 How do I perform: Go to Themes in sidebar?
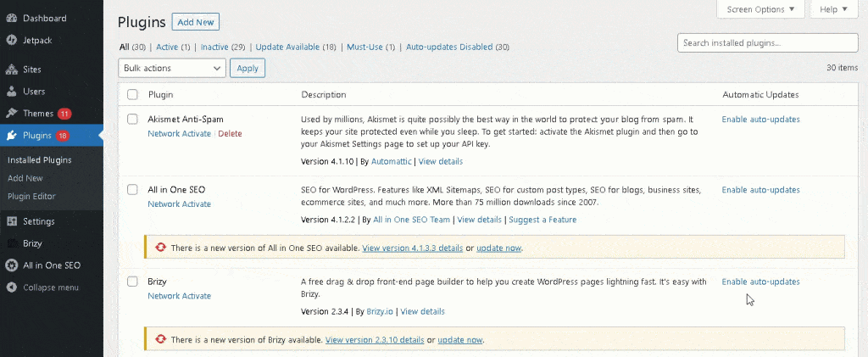click(x=37, y=114)
